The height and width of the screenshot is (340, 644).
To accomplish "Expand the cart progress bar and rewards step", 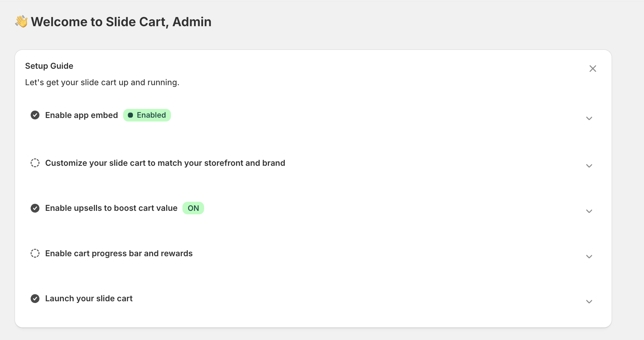I will click(x=589, y=257).
